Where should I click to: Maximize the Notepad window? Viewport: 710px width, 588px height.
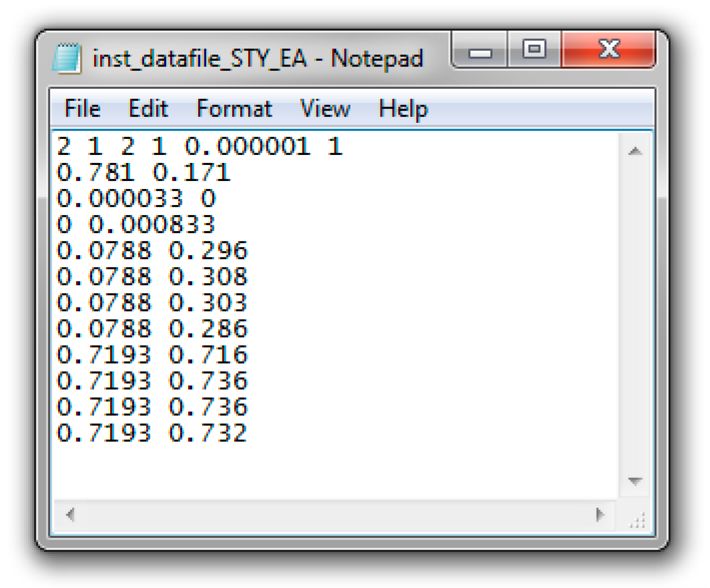[534, 50]
